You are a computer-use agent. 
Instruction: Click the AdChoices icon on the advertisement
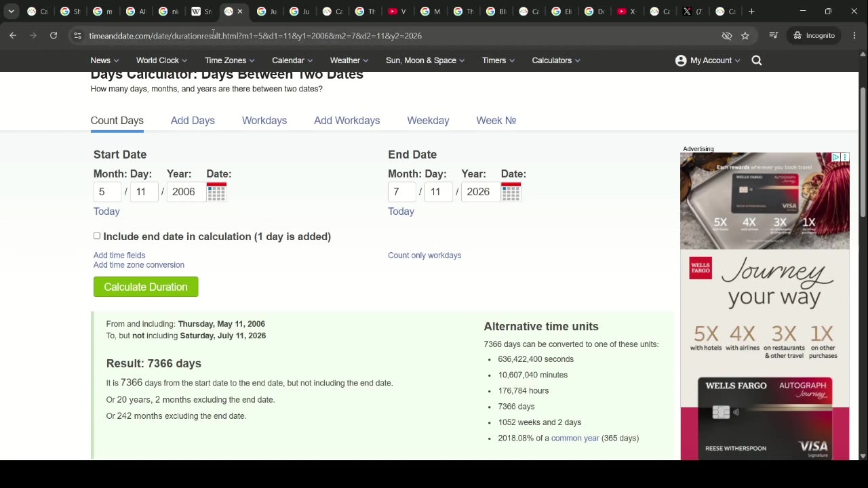click(x=836, y=157)
